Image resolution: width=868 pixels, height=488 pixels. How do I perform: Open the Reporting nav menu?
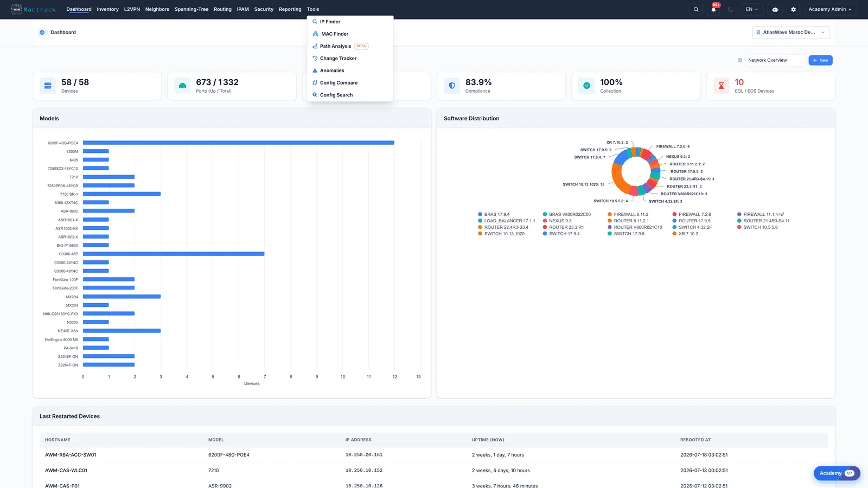(290, 9)
